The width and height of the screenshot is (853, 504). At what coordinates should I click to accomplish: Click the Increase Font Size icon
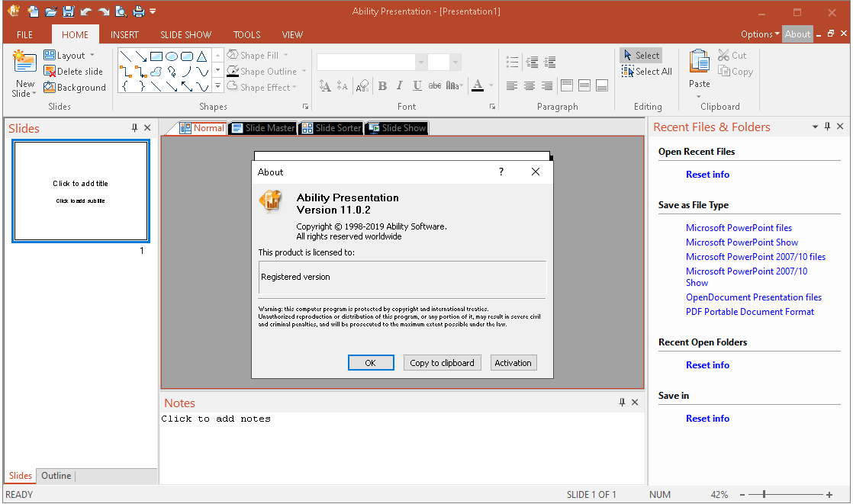(x=325, y=85)
